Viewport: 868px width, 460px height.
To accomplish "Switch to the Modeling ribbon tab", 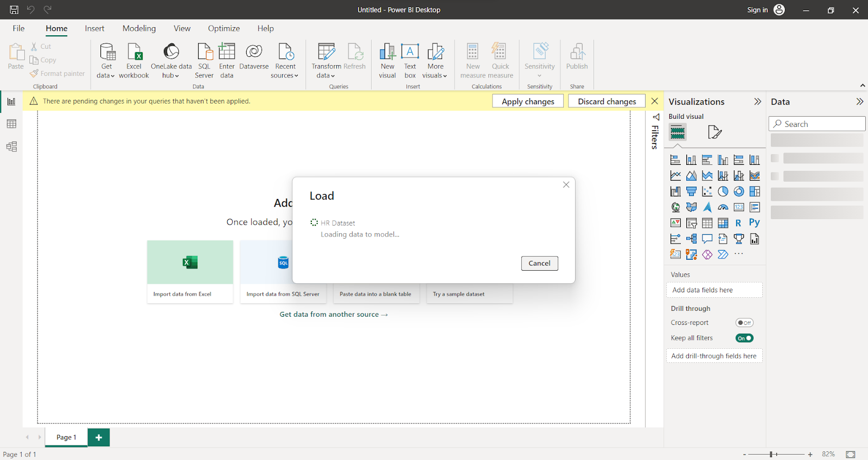I will coord(139,28).
